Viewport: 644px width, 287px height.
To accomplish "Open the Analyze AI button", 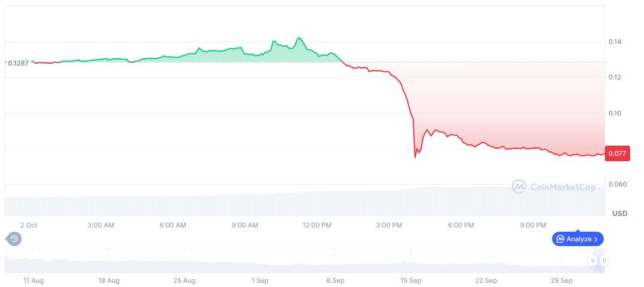I will (x=577, y=239).
